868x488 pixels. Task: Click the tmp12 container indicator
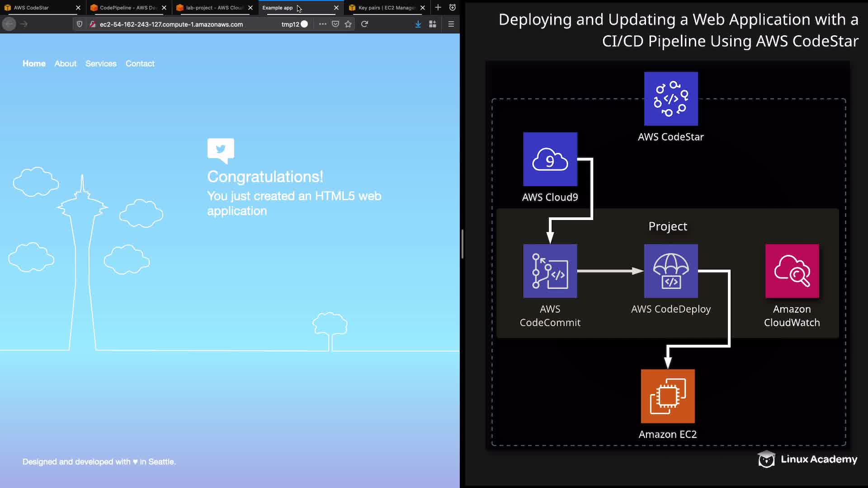[294, 24]
